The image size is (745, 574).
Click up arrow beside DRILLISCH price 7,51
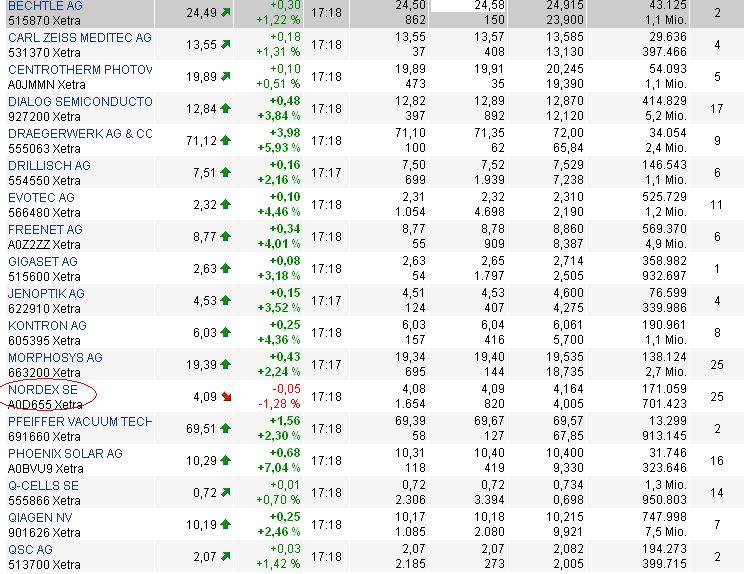point(226,172)
